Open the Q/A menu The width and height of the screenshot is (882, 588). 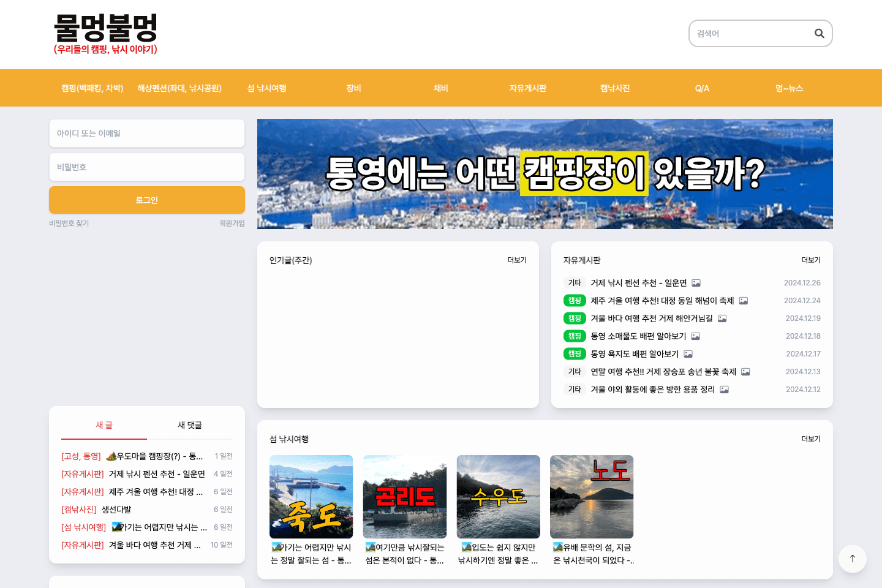pos(702,88)
